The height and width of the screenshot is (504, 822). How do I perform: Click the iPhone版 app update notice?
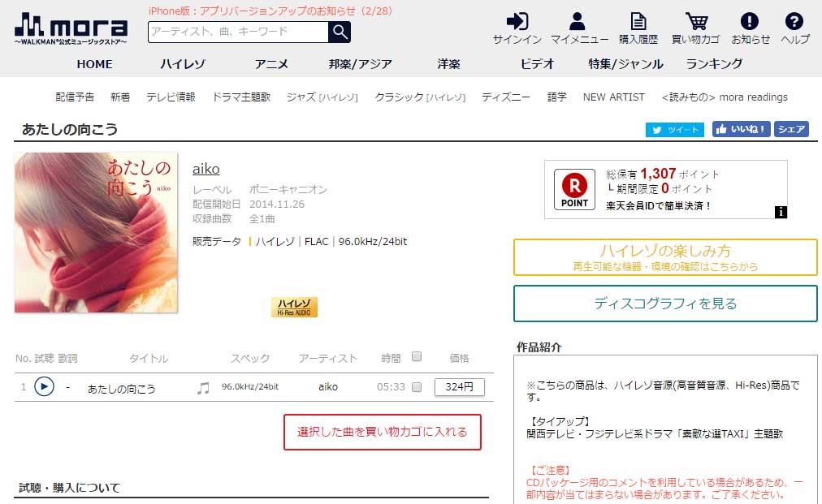[270, 11]
